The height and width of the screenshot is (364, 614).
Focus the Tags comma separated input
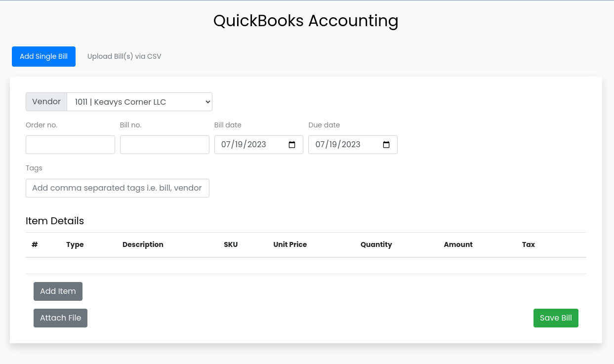[x=117, y=188]
